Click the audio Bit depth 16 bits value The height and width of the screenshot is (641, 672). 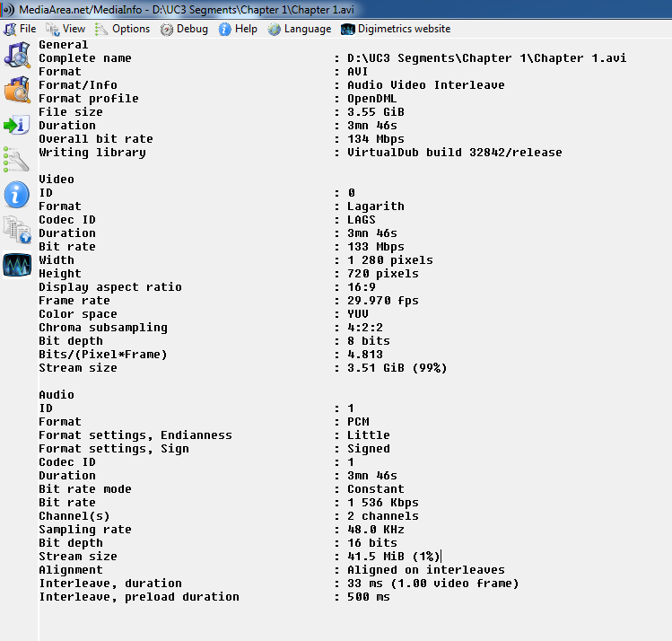pyautogui.click(x=372, y=543)
